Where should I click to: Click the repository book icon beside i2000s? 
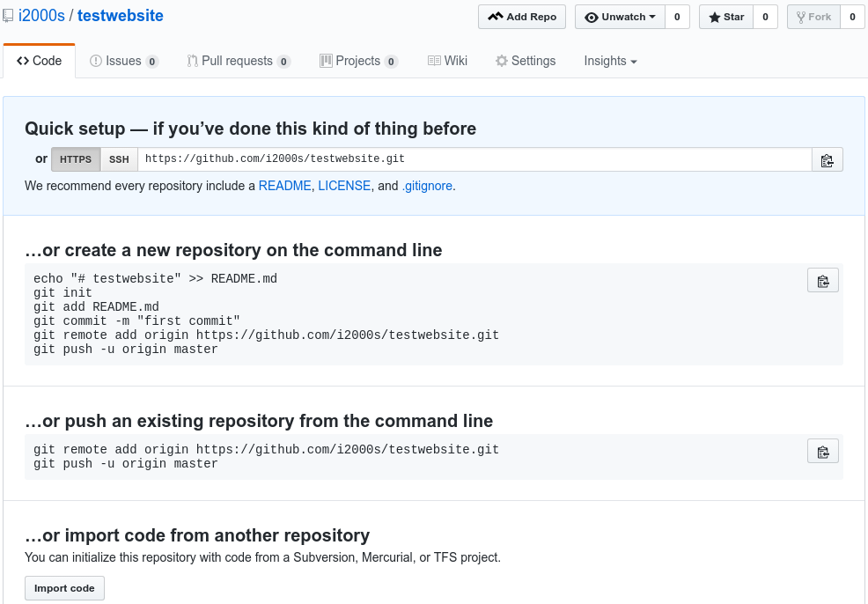coord(8,16)
